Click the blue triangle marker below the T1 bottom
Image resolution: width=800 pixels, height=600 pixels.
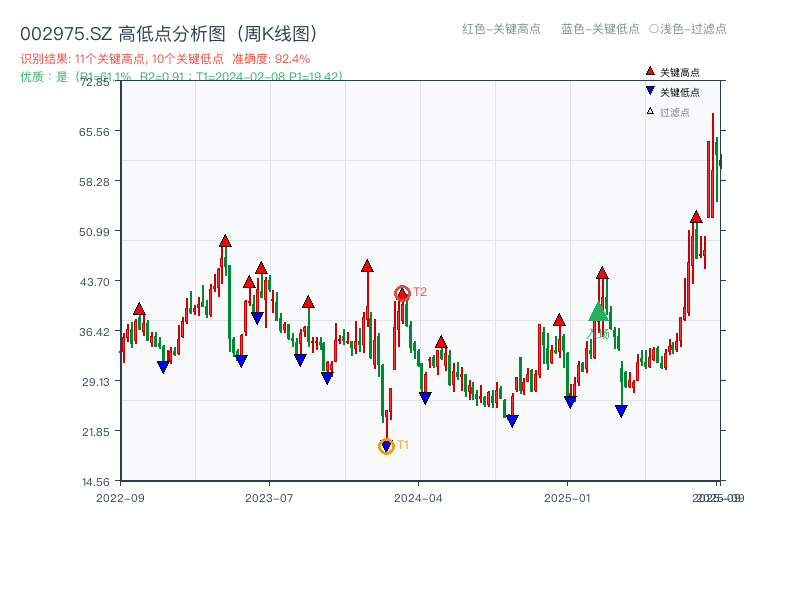coord(387,446)
